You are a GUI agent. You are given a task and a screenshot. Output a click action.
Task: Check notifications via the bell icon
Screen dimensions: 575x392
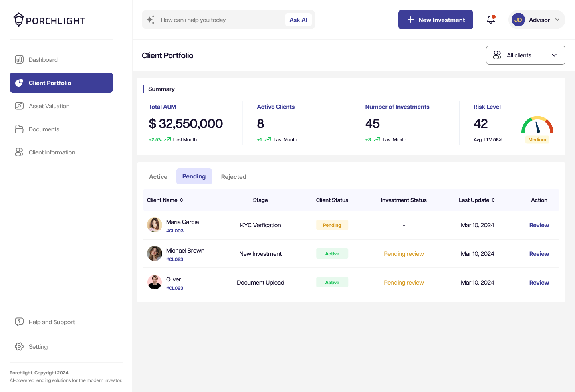tap(491, 20)
